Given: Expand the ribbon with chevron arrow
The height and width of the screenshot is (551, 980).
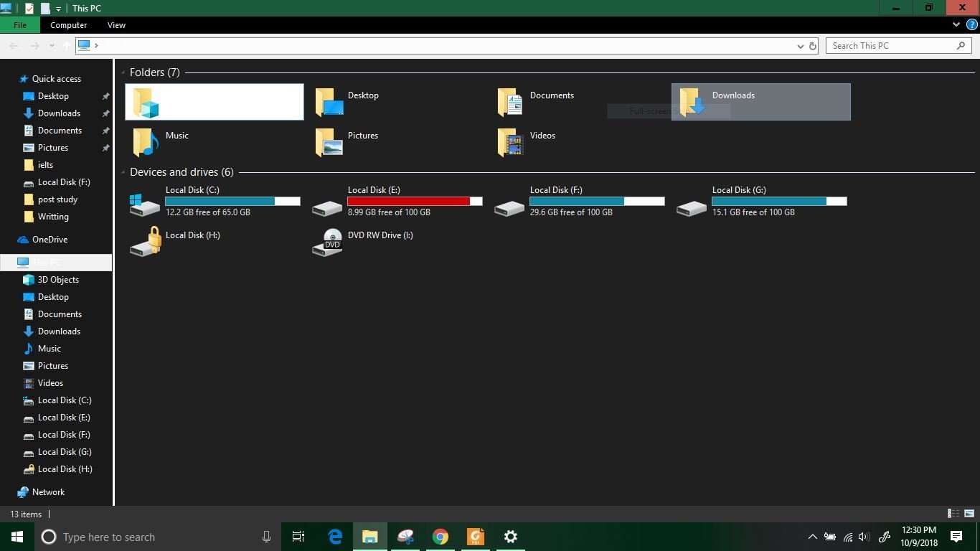Looking at the screenshot, I should 956,24.
